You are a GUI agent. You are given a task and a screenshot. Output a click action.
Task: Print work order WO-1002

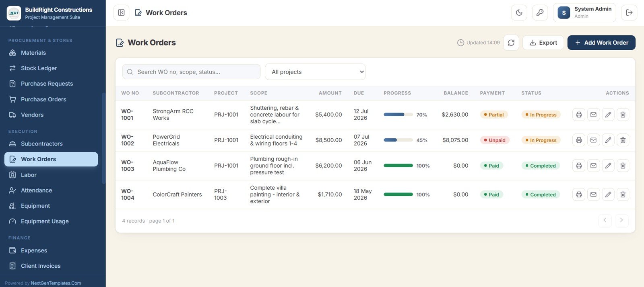(x=579, y=140)
